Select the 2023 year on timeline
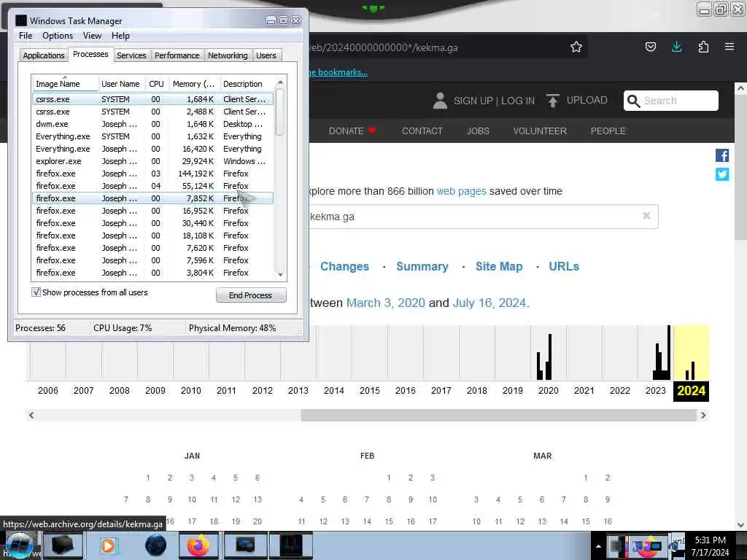This screenshot has width=747, height=560. 655,391
